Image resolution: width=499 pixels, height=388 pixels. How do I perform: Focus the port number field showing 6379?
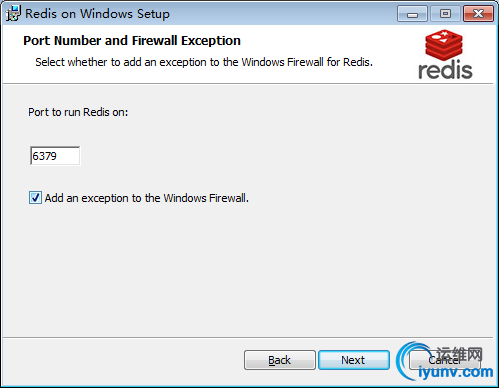coord(55,156)
